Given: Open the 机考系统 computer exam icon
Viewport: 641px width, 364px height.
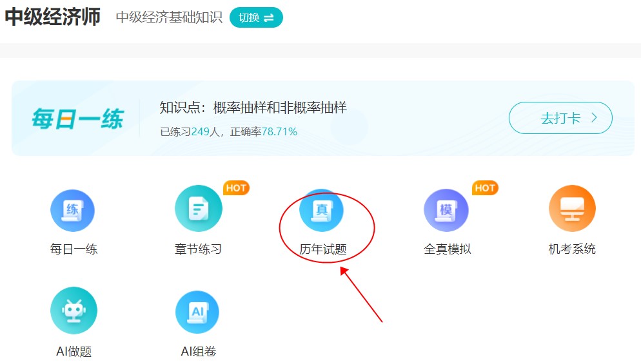Looking at the screenshot, I should 572,208.
